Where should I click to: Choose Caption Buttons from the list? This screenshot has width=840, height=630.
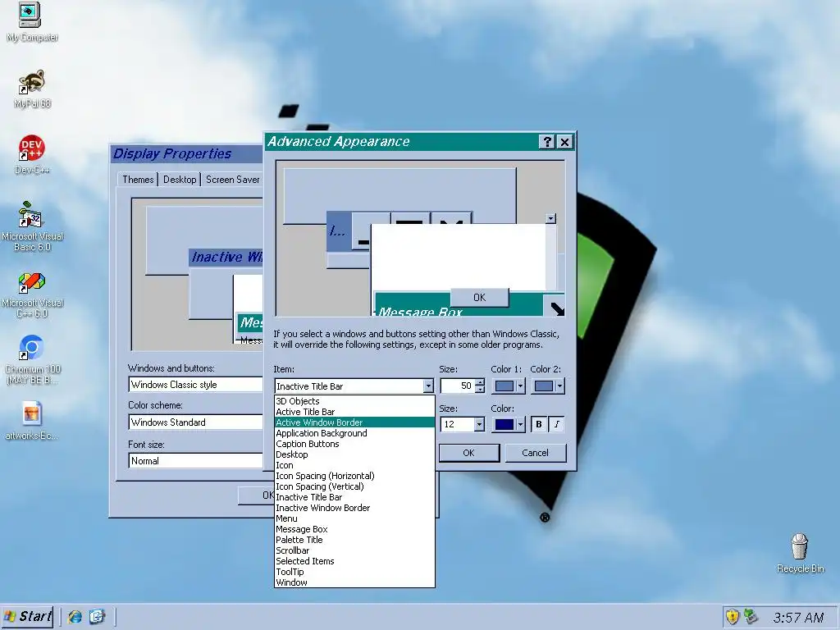tap(354, 444)
